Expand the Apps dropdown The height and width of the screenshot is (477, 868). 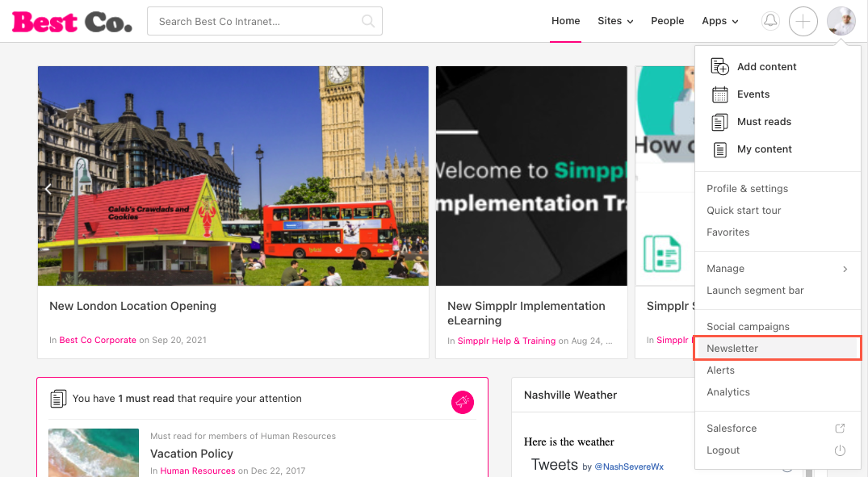719,21
